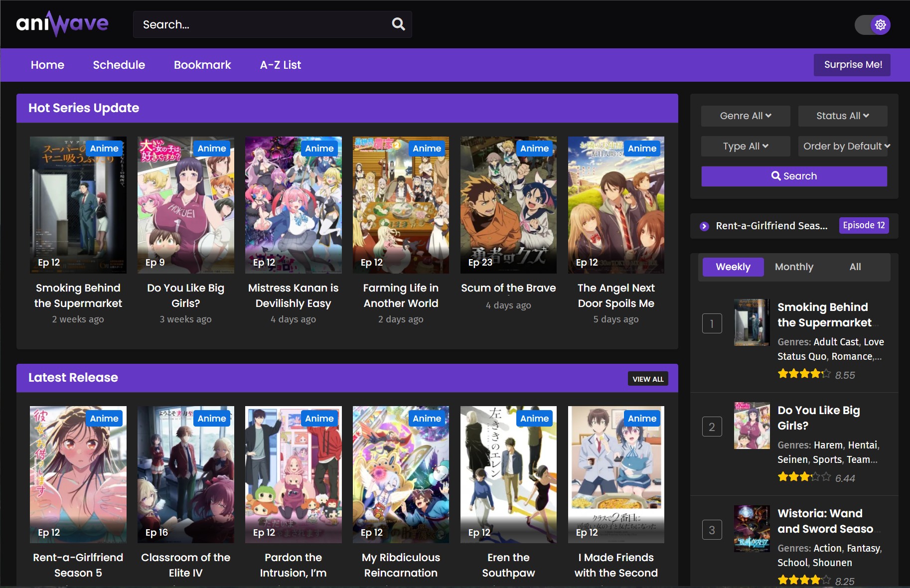Toggle the dark mode theme switch
This screenshot has height=588, width=910.
coord(873,24)
